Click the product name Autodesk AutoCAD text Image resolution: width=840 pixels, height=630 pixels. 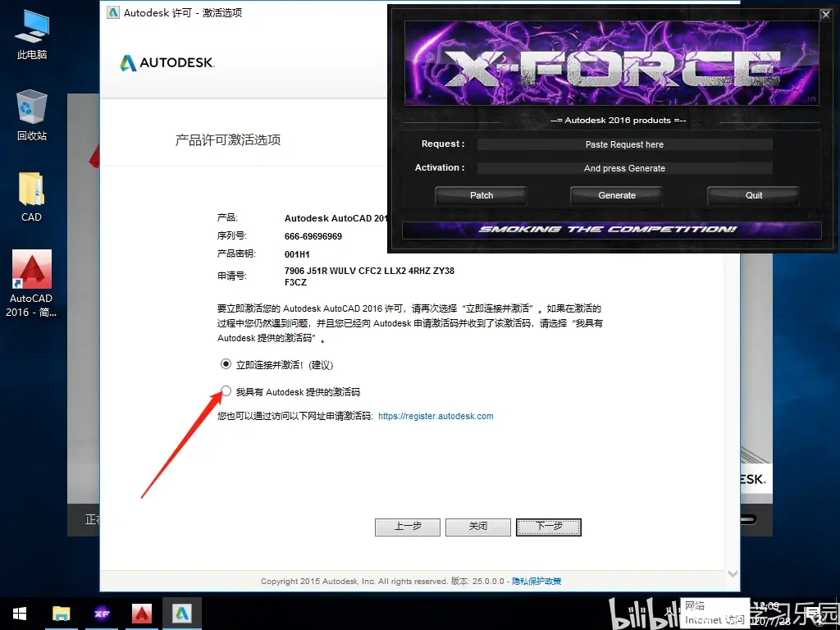pyautogui.click(x=336, y=218)
